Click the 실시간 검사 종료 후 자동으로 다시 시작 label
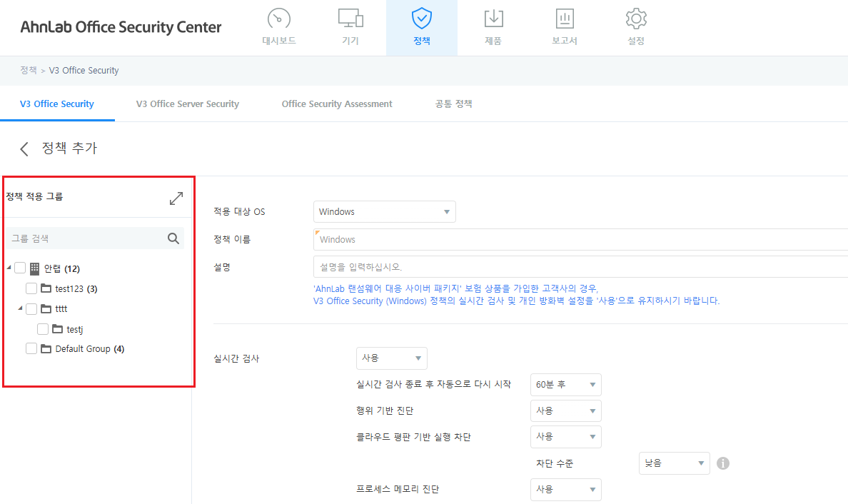 click(x=433, y=384)
